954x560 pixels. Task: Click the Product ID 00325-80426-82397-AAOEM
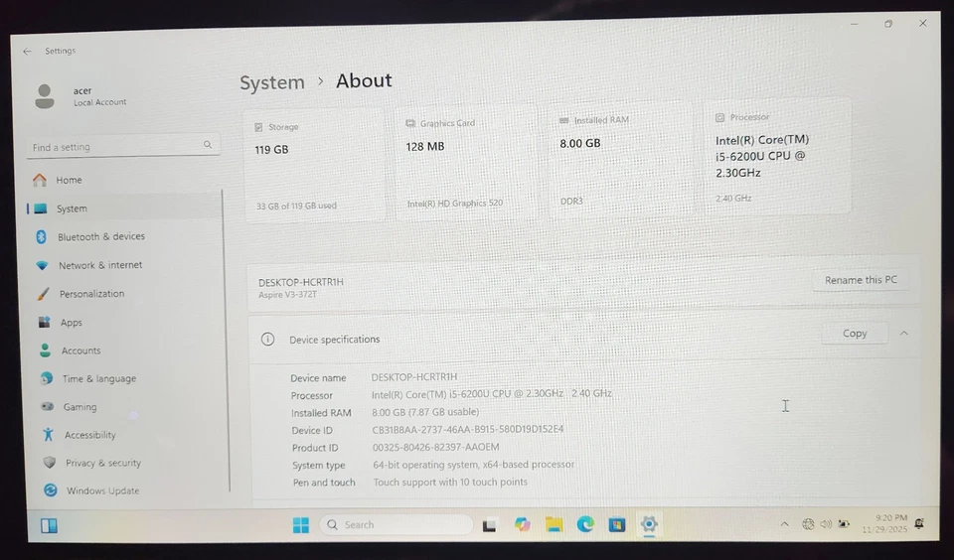pyautogui.click(x=435, y=447)
